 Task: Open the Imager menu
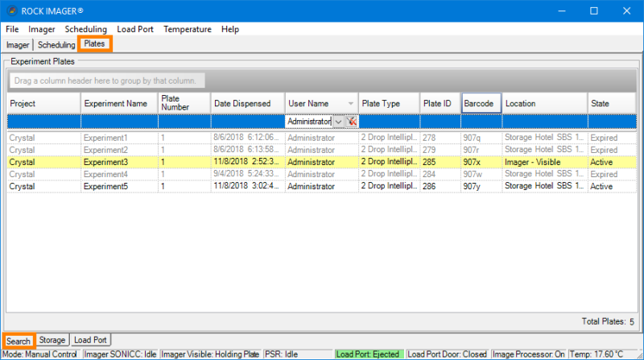pos(41,29)
